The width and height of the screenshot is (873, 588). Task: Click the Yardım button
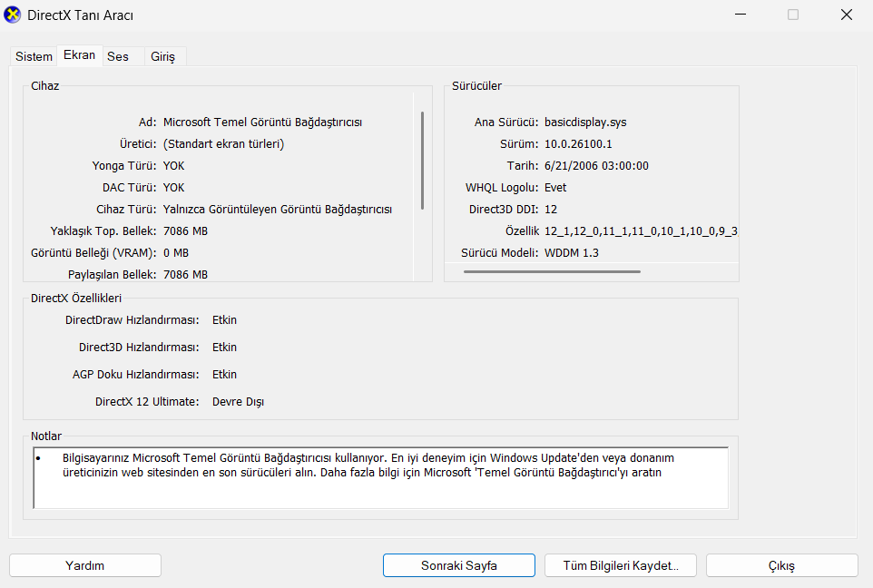tap(85, 565)
